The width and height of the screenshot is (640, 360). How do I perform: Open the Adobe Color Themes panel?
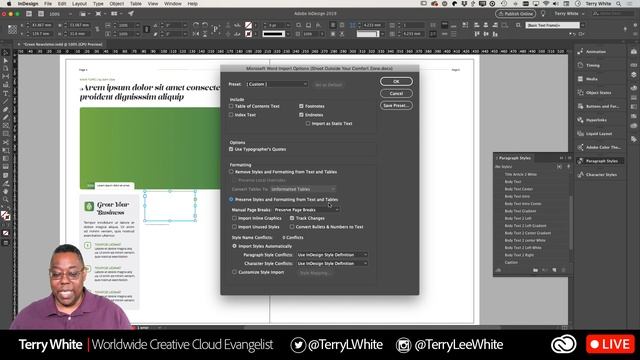click(x=599, y=147)
